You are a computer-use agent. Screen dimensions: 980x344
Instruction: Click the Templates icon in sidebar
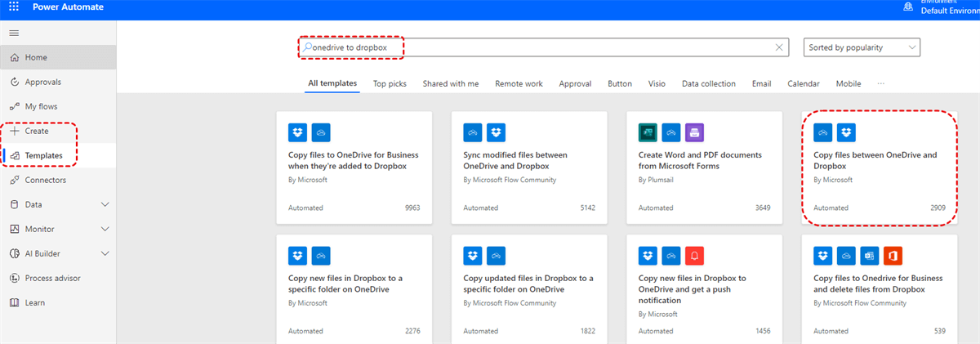[x=14, y=155]
